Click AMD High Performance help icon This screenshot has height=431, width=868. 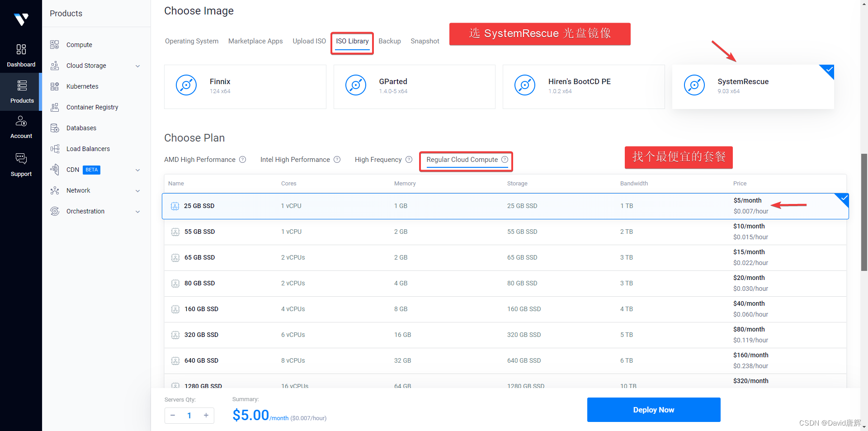coord(243,160)
